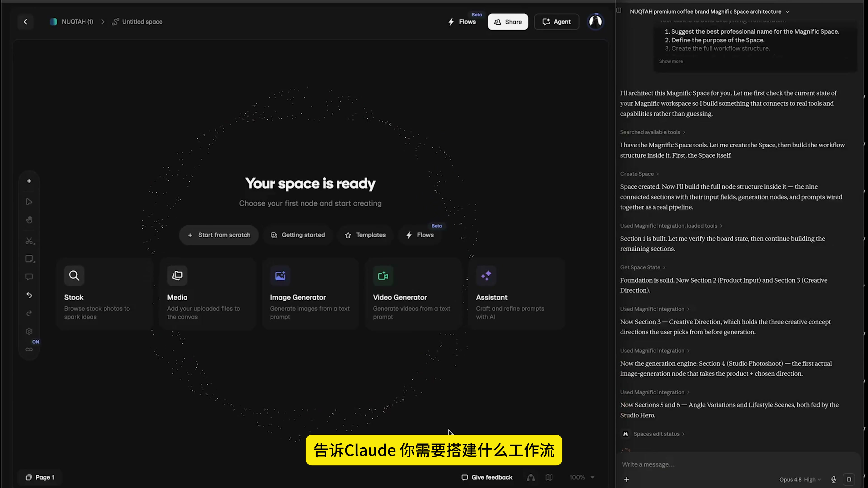Switch to Getting started tab
This screenshot has width=868, height=488.
coord(298,235)
